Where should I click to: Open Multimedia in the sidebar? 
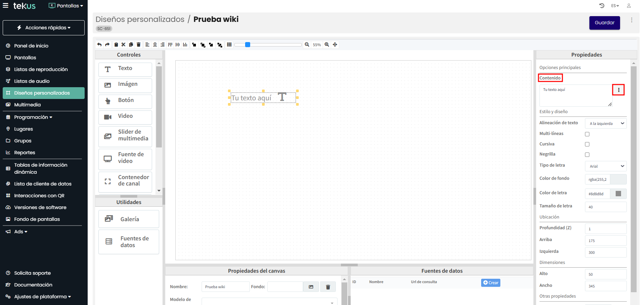pyautogui.click(x=27, y=105)
